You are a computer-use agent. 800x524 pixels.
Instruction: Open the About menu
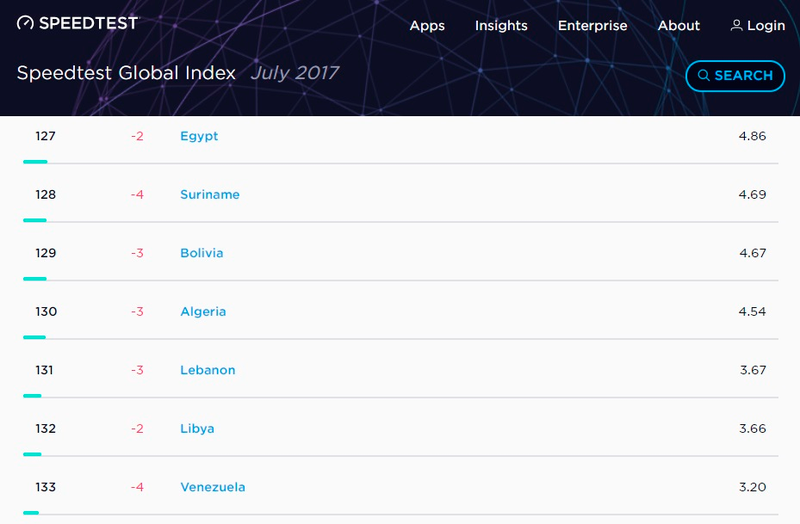pos(679,26)
